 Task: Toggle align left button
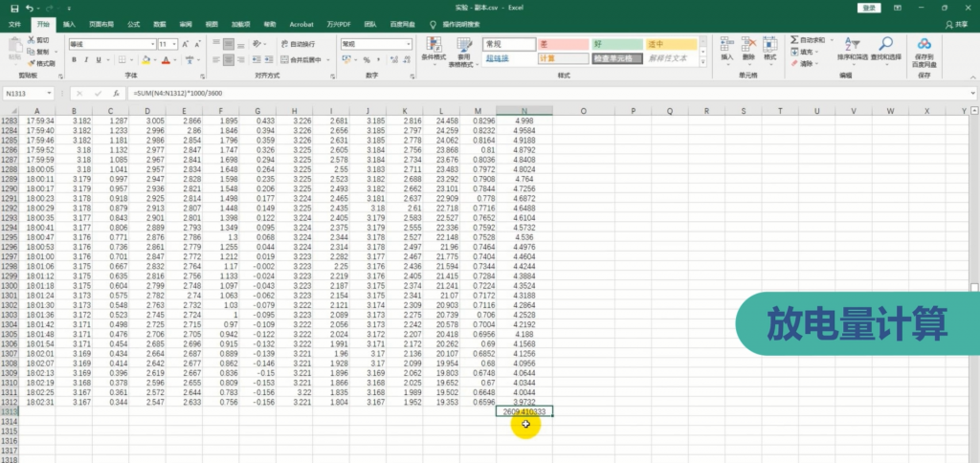[x=216, y=60]
